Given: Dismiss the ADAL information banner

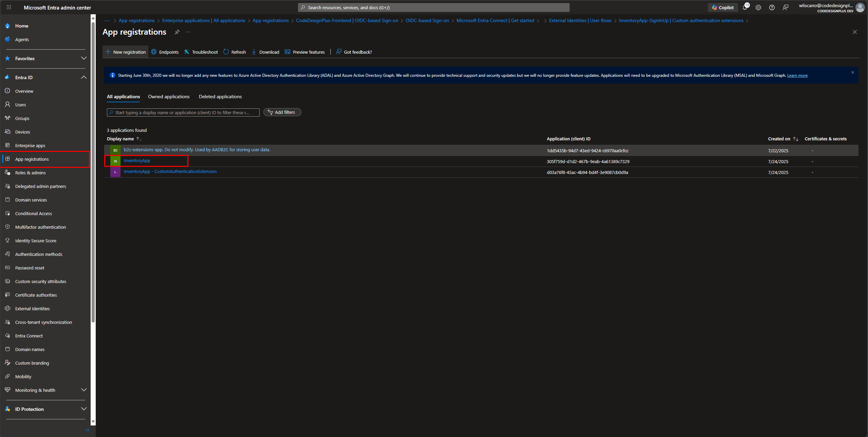Looking at the screenshot, I should pos(853,72).
